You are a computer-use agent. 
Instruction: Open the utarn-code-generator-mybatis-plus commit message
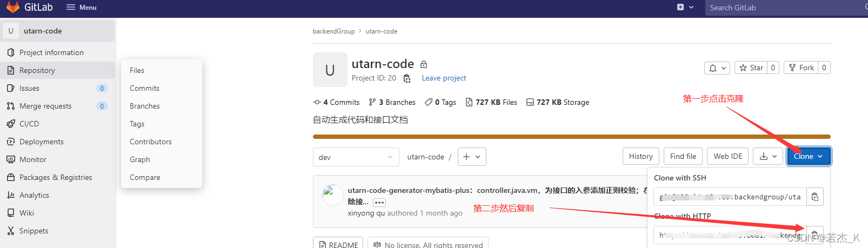(496, 190)
